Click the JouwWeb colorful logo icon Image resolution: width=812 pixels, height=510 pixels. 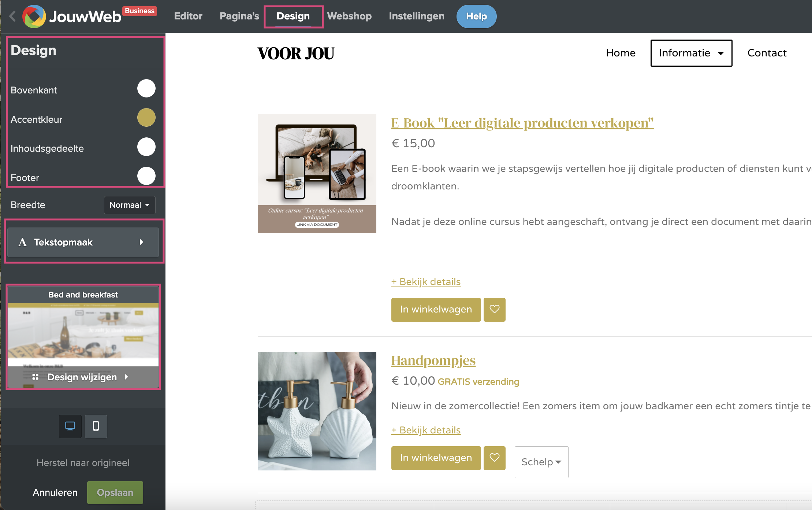point(34,16)
